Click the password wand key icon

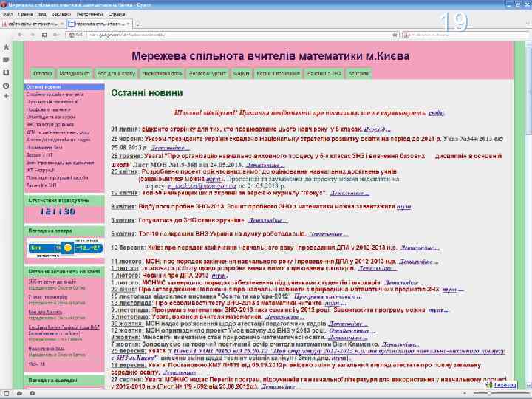[x=57, y=35]
